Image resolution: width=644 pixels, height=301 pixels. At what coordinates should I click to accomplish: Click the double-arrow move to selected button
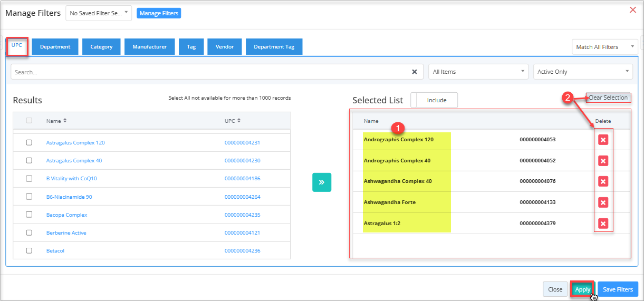(322, 182)
